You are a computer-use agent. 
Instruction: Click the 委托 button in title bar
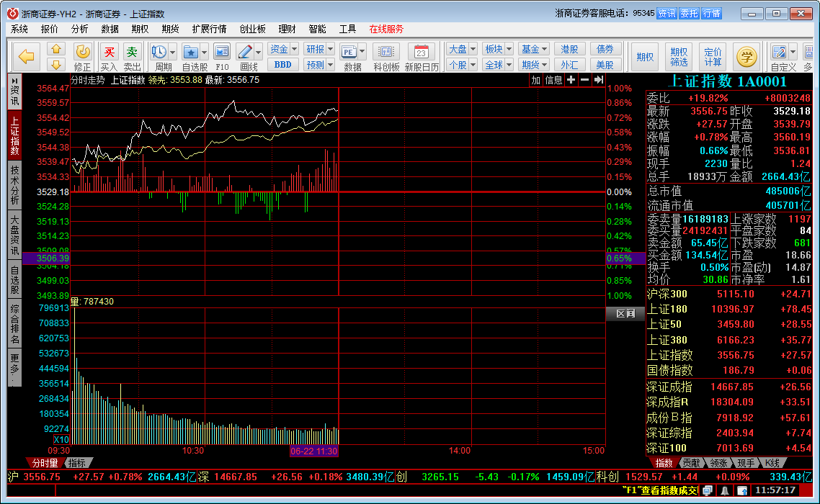pos(689,14)
